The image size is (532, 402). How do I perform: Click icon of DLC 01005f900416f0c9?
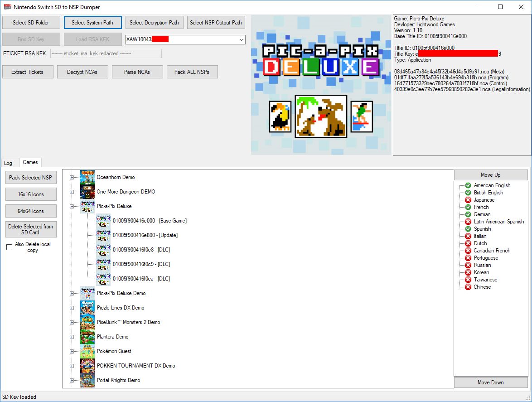coord(103,264)
